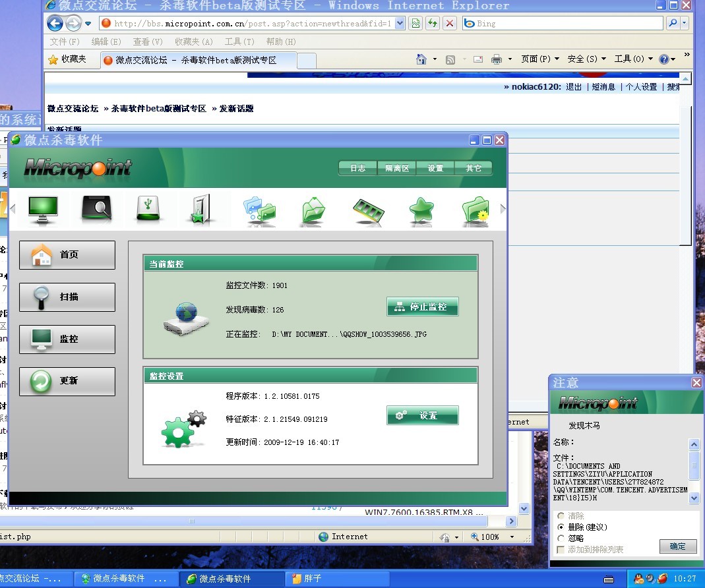Click the open green folder icon
Image resolution: width=705 pixels, height=588 pixels.
[x=313, y=210]
